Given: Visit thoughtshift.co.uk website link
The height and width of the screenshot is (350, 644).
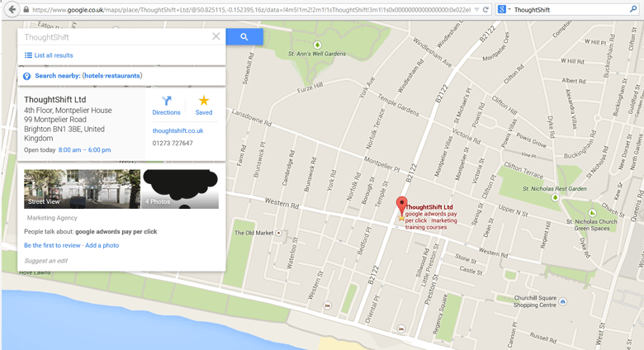Looking at the screenshot, I should (x=178, y=130).
